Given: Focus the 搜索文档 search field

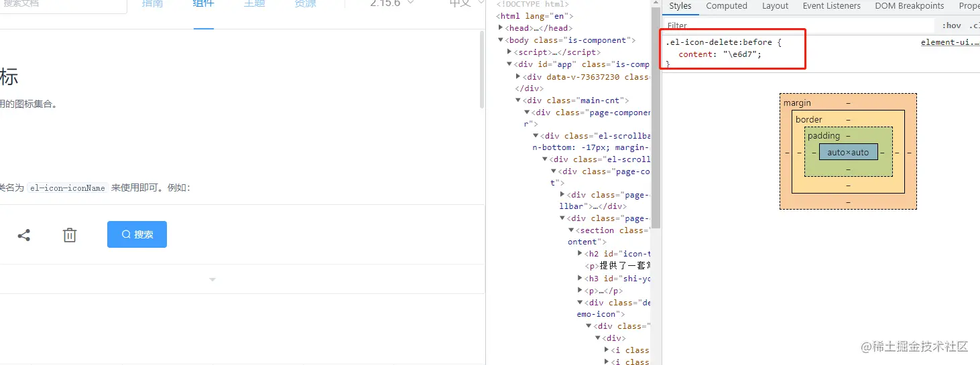Looking at the screenshot, I should [64, 5].
